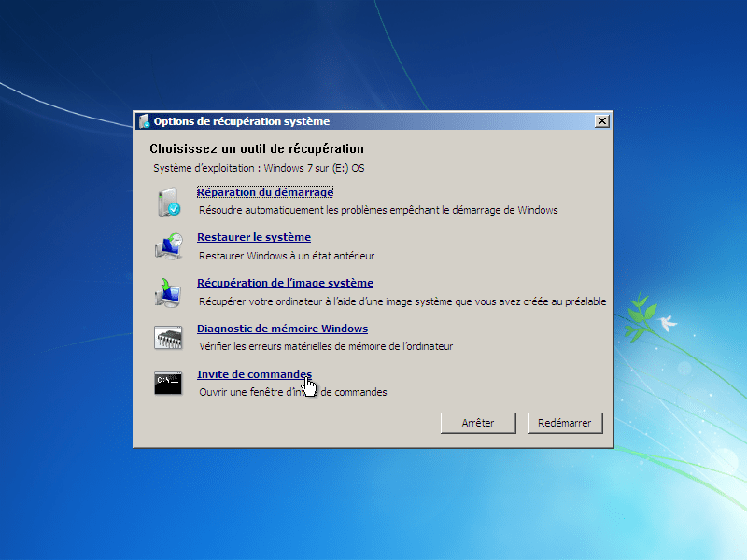Click the memory chip diagnostic icon
The image size is (747, 560).
tap(168, 338)
